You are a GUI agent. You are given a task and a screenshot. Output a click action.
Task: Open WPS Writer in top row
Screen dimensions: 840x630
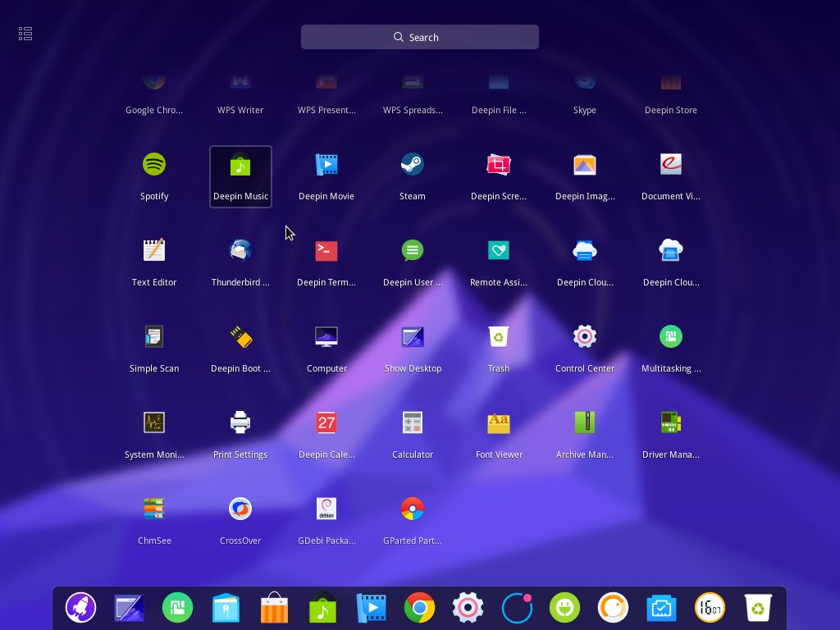tap(240, 80)
